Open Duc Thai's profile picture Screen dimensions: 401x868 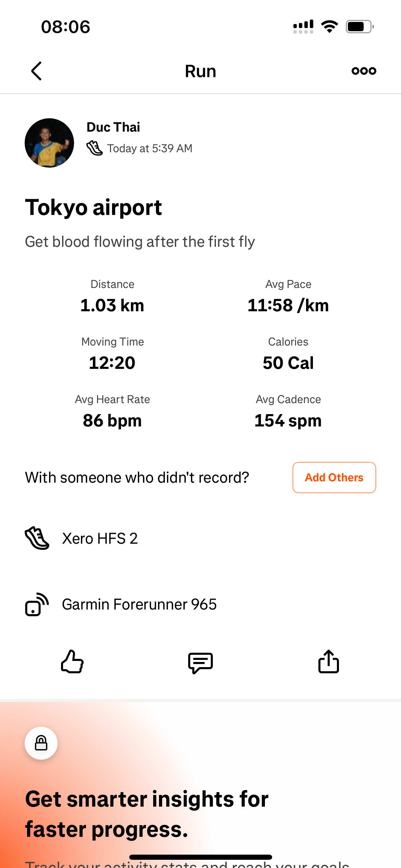[x=49, y=143]
